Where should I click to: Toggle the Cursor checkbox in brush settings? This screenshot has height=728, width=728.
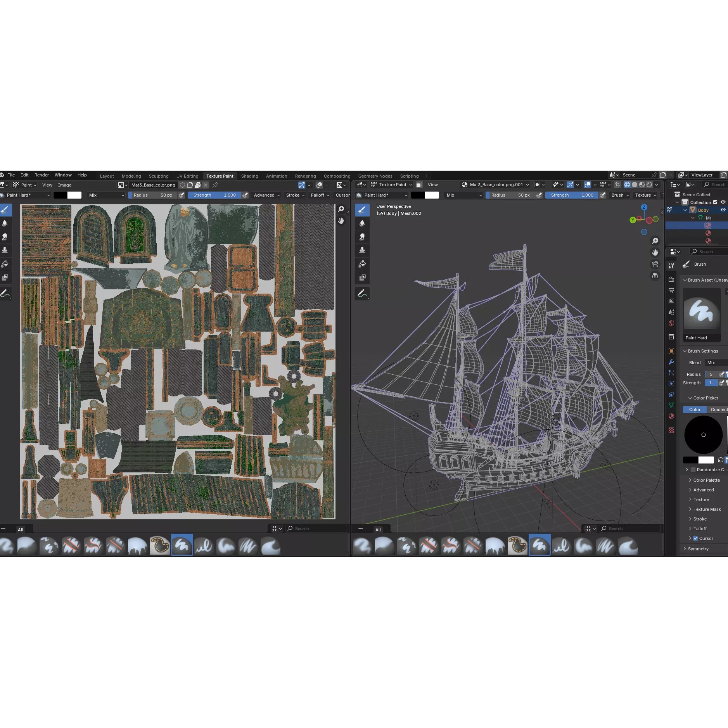695,538
